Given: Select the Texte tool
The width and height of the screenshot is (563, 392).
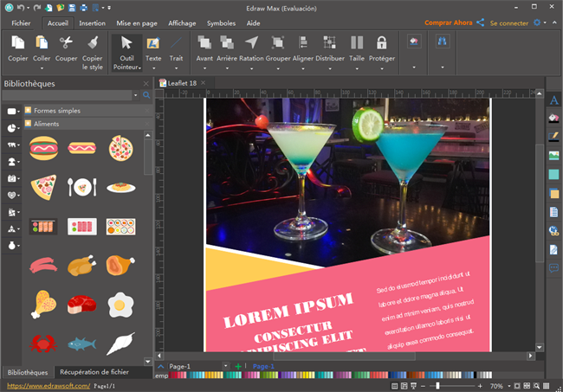Looking at the screenshot, I should (x=152, y=42).
